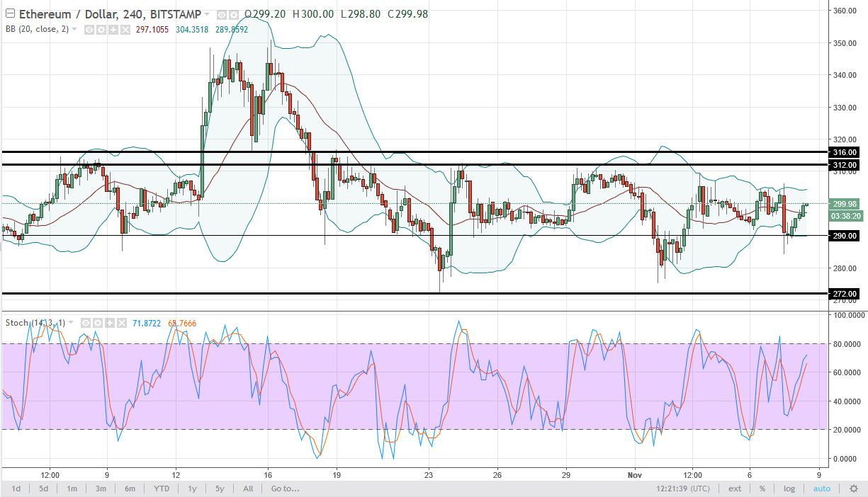
Task: Open Stoch indicator settings gear
Action: tap(98, 323)
